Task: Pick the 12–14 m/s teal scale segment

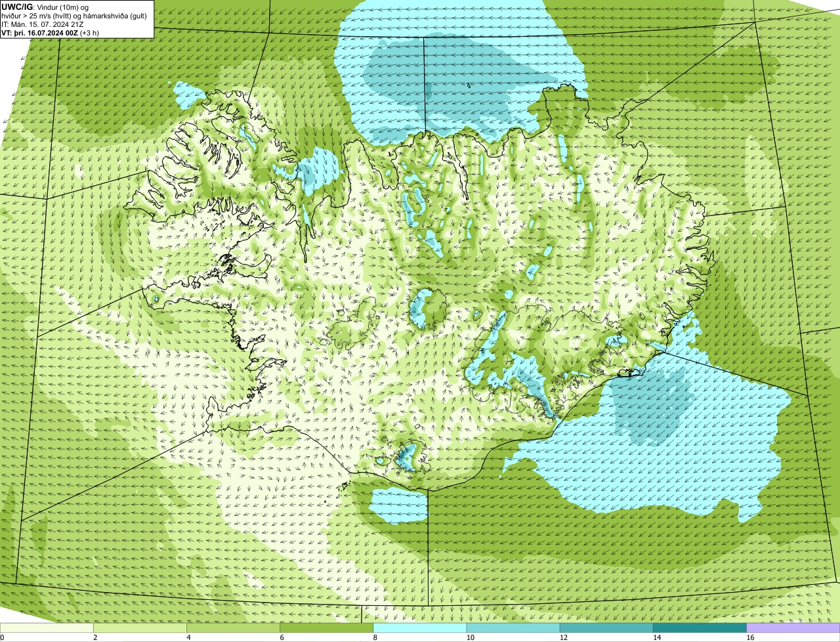Action: [606, 628]
